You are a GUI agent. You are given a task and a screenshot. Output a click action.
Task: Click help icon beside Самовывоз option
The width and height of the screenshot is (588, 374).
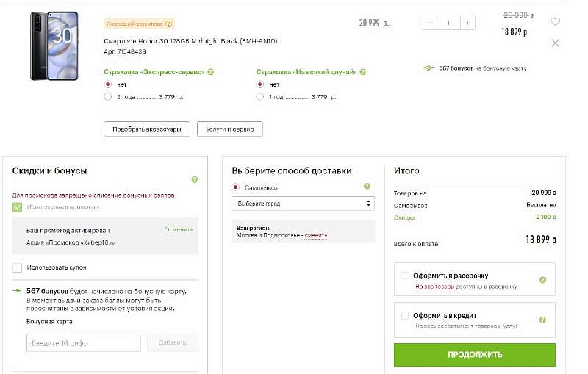click(x=367, y=187)
